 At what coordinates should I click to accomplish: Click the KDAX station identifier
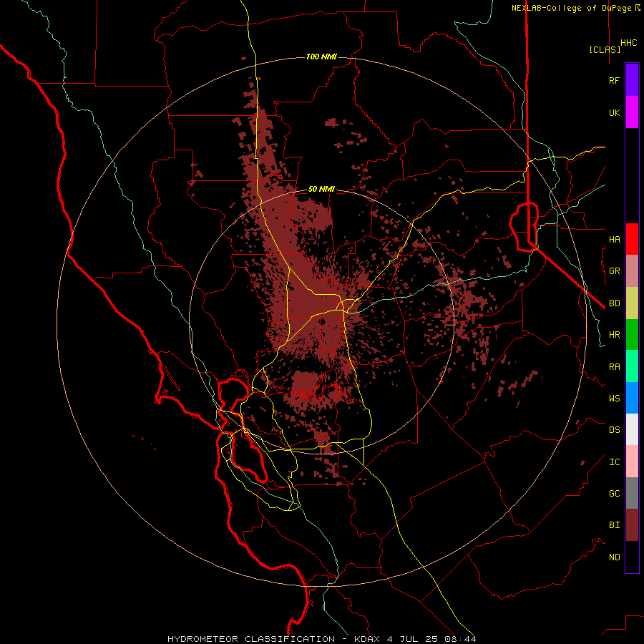tap(368, 639)
